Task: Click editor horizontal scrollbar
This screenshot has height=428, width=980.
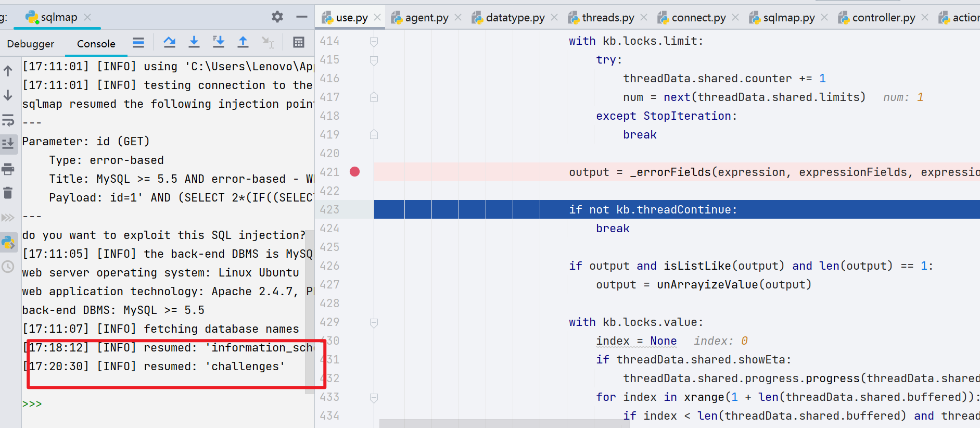Action: (504, 424)
